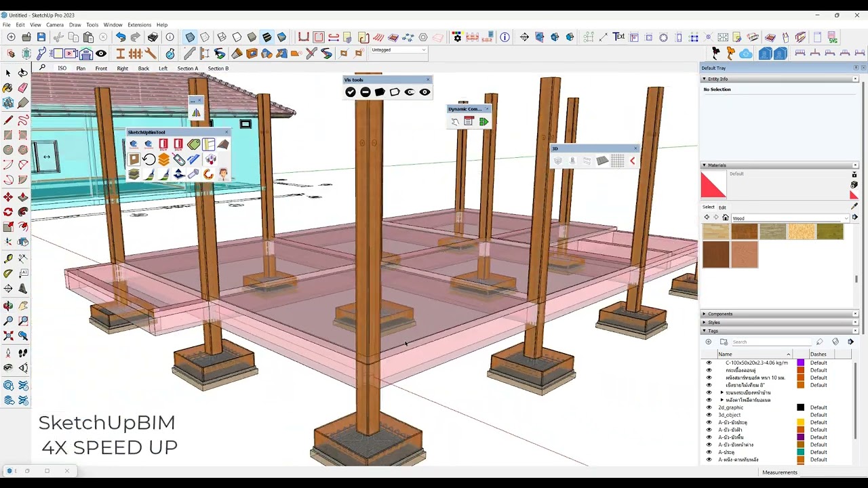The width and height of the screenshot is (868, 488).
Task: Select the dark brown wood material thumbnail
Action: 715,255
